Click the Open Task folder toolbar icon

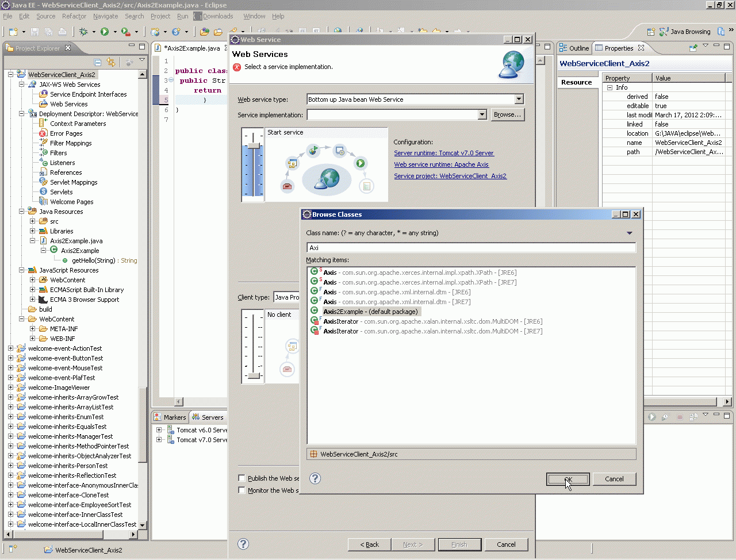click(x=218, y=32)
